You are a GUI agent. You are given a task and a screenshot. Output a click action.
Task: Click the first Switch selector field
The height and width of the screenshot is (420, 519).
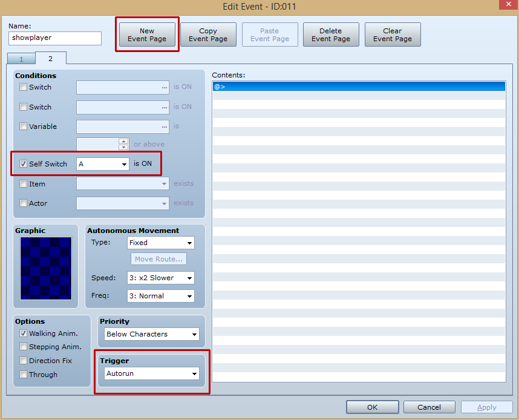(x=122, y=87)
